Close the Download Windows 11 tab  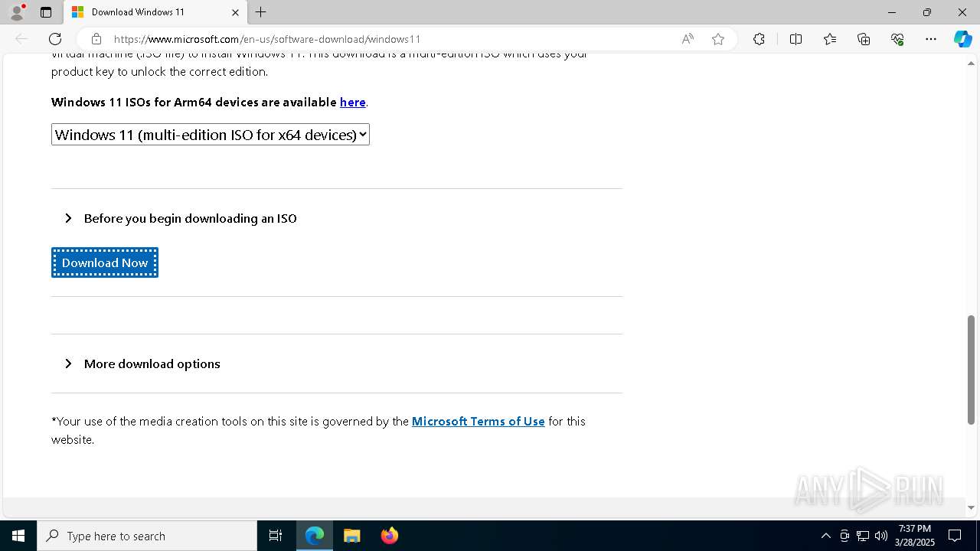(235, 12)
